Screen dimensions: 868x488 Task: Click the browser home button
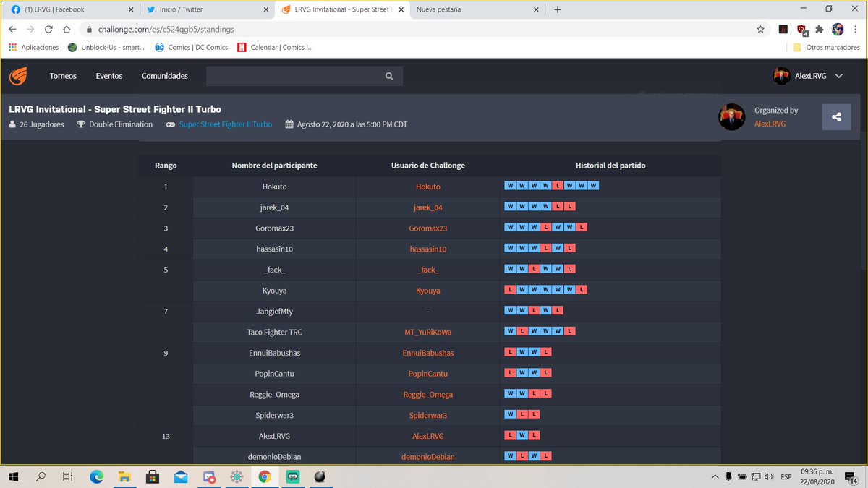[x=66, y=30]
